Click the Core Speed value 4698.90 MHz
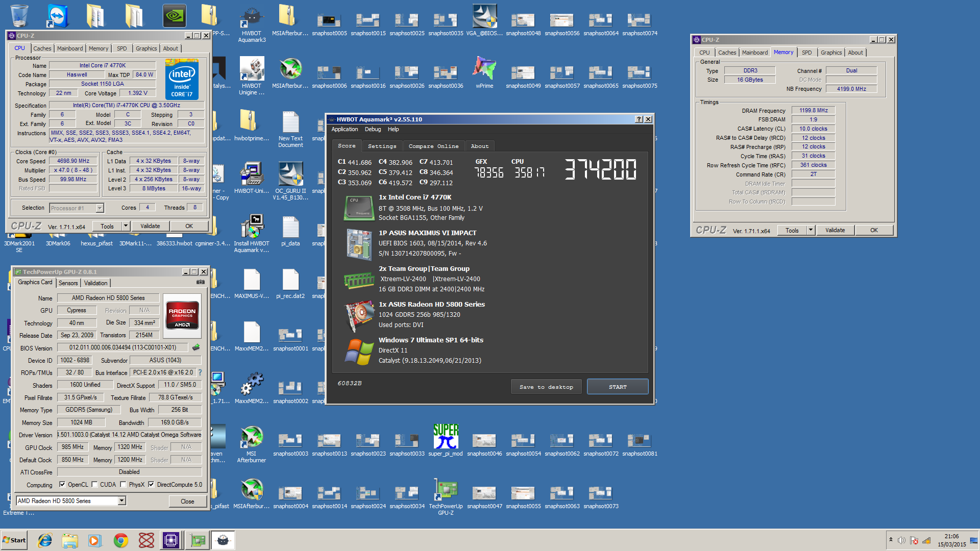The width and height of the screenshot is (980, 551). click(x=73, y=161)
